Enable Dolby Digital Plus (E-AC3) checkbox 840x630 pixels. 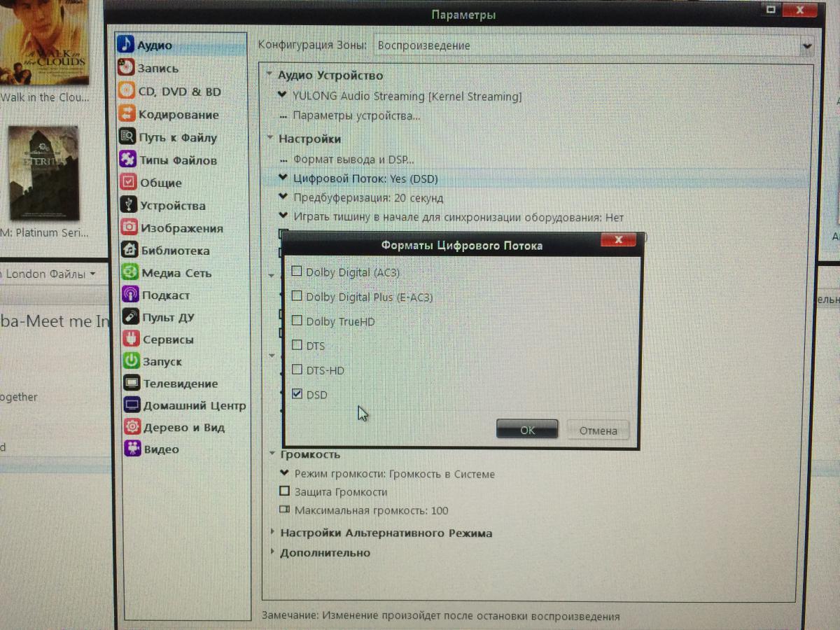(297, 296)
